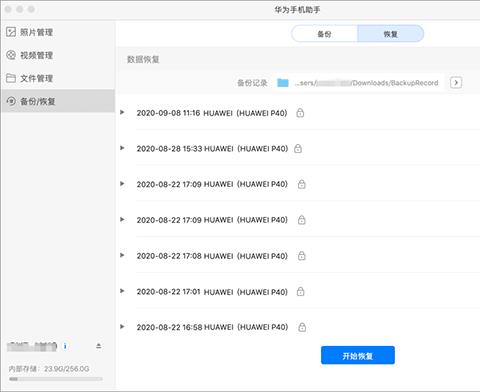
Task: Click the blue backup record folder icon
Action: 283,83
